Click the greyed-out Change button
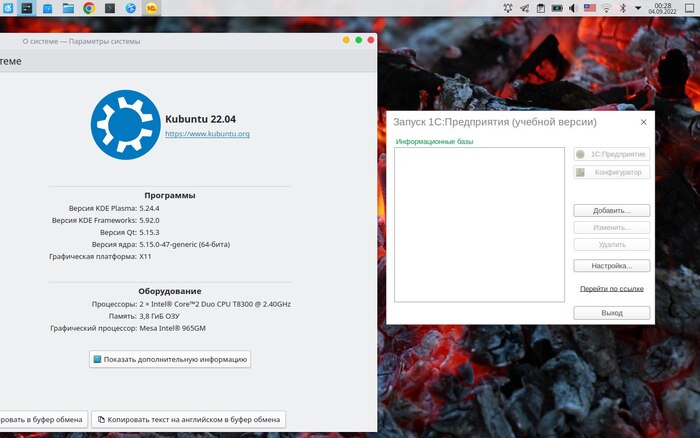Viewport: 700px width, 438px height. click(x=612, y=228)
